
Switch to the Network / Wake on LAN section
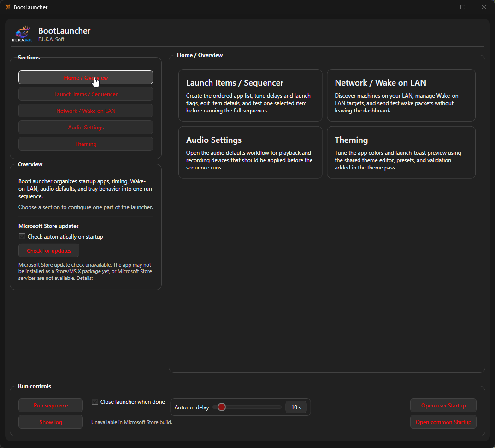click(86, 111)
